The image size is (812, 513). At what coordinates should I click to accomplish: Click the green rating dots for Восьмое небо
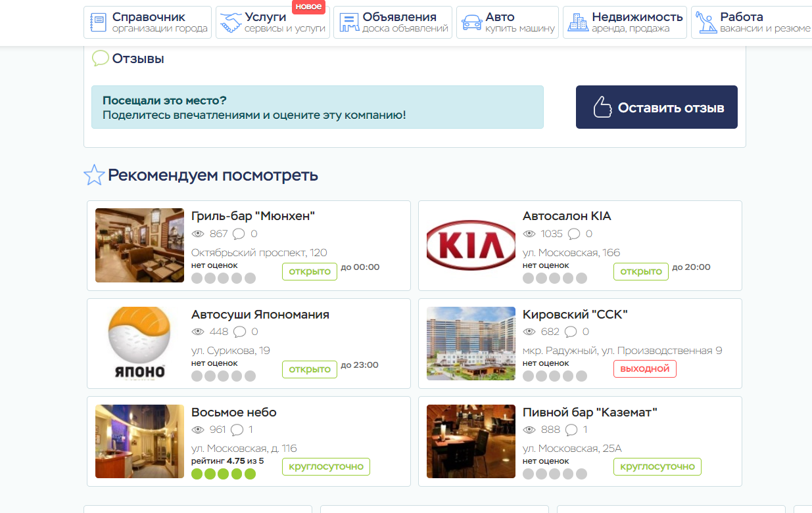tap(224, 474)
